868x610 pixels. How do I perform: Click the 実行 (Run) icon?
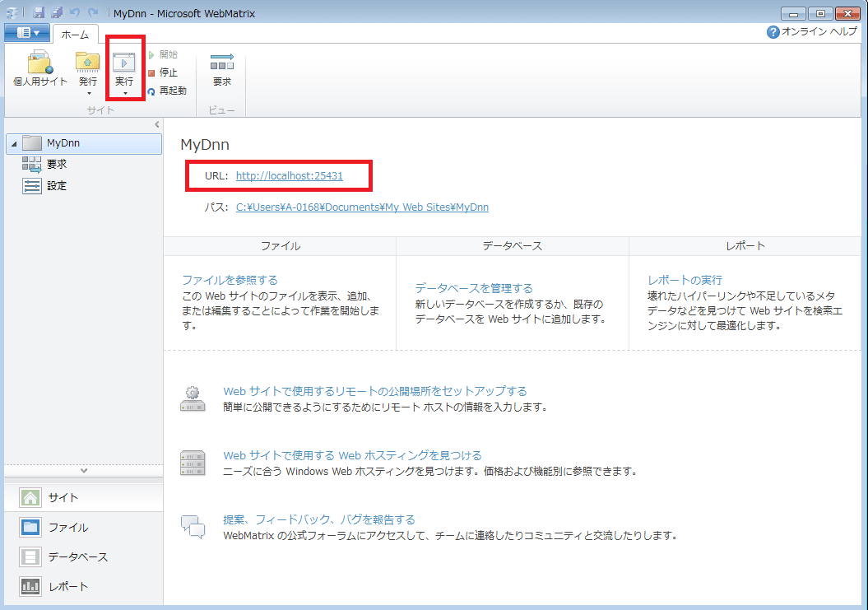point(124,62)
